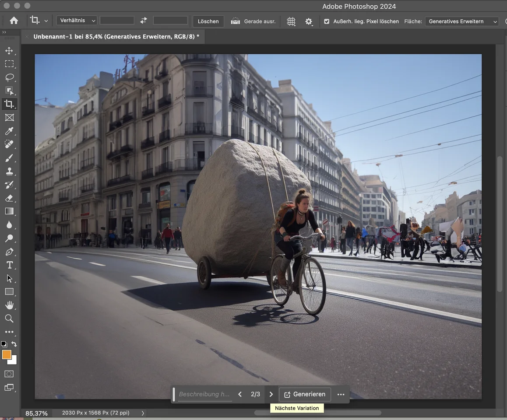Select the Lasso tool
This screenshot has height=420, width=507.
click(x=9, y=77)
